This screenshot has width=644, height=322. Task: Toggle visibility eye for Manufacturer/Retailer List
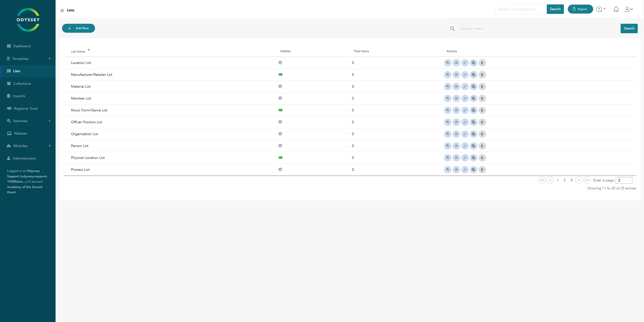(x=281, y=75)
